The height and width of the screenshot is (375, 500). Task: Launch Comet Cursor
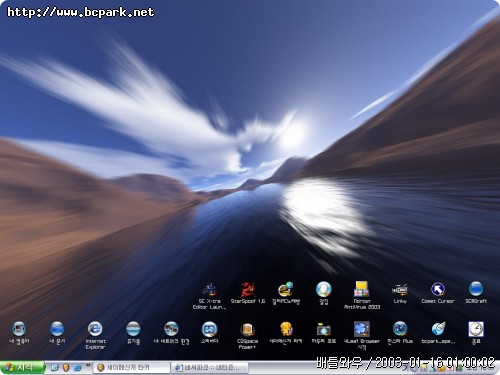pos(438,293)
